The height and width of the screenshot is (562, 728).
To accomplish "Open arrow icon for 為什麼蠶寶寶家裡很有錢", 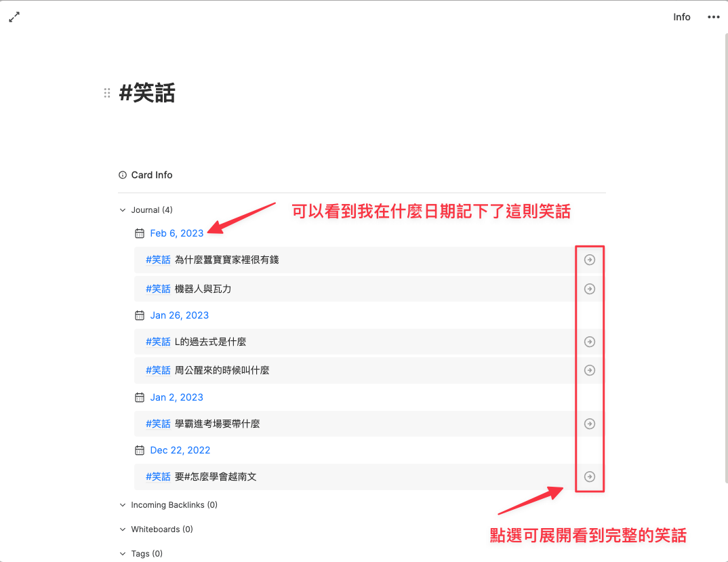I will [590, 260].
